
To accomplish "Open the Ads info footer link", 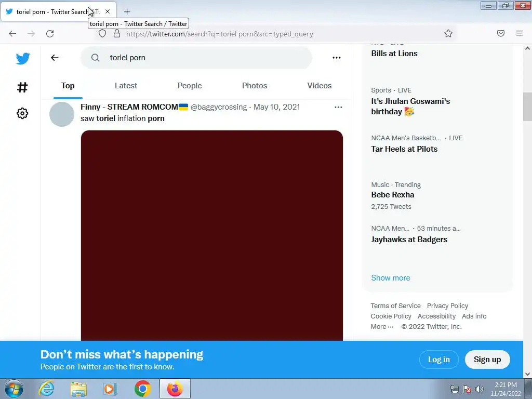I will point(474,316).
